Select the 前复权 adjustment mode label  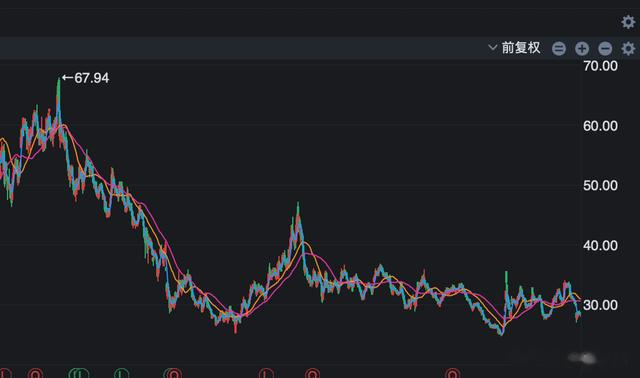point(521,48)
